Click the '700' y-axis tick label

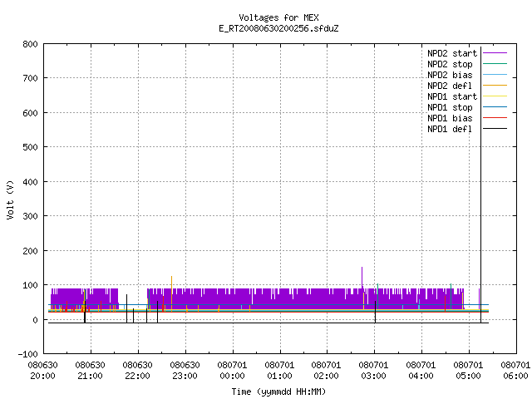30,79
